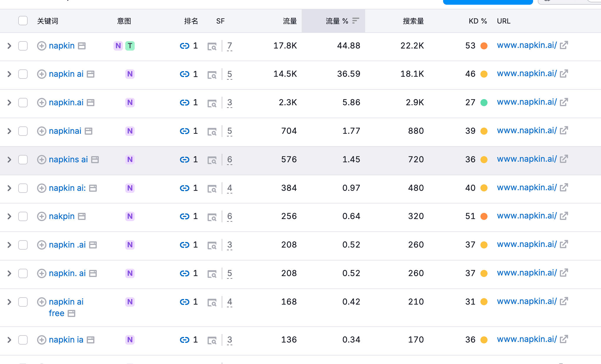601x364 pixels.
Task: Click green KD dot in 'napkin.ai' row
Action: 484,103
